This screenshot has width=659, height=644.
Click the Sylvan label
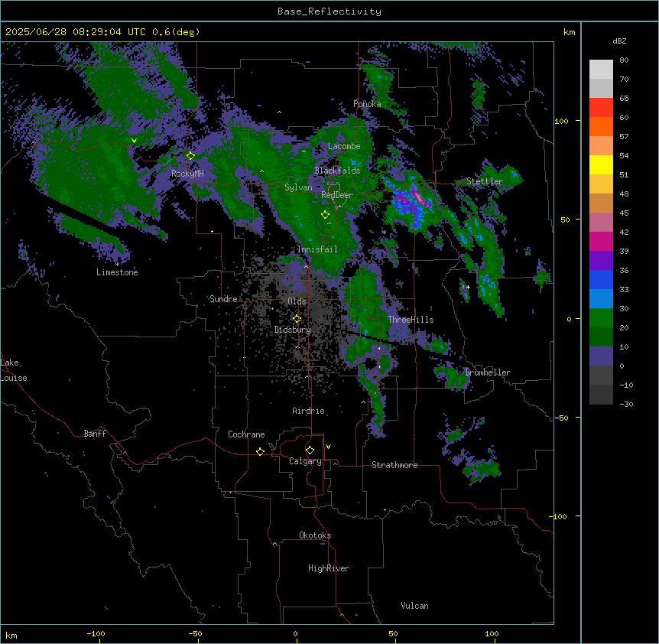tap(298, 187)
